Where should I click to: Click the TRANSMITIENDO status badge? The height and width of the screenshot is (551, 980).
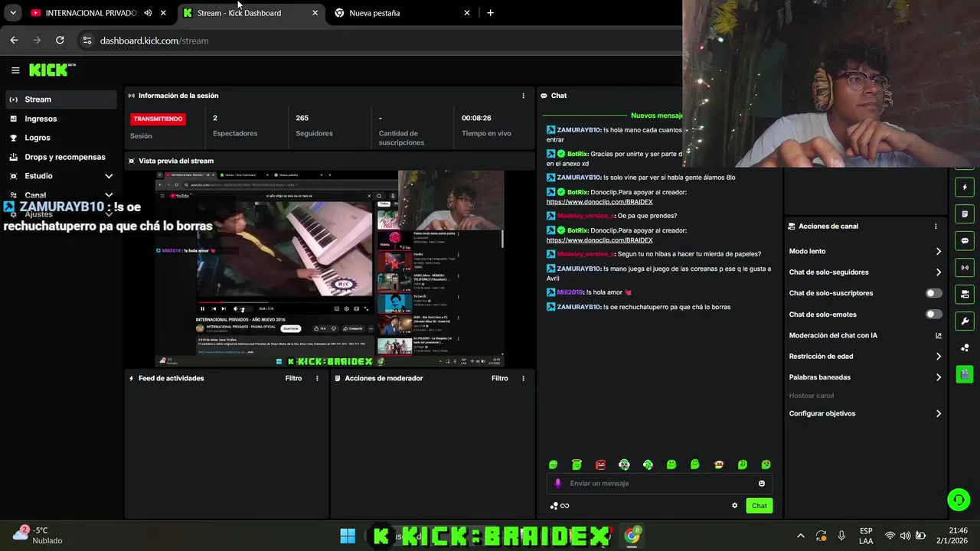pos(158,119)
